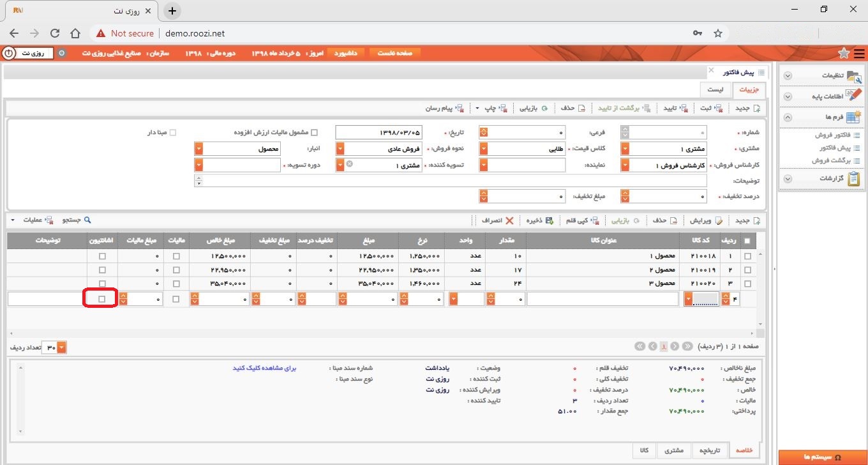Click the کپی قلم (copy item) icon
868x465 pixels.
click(x=595, y=220)
